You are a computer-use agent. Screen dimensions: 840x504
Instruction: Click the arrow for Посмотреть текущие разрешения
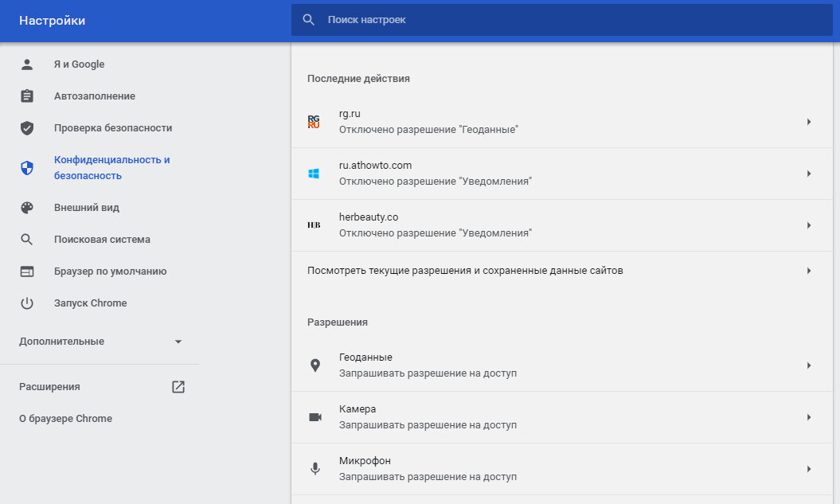809,271
